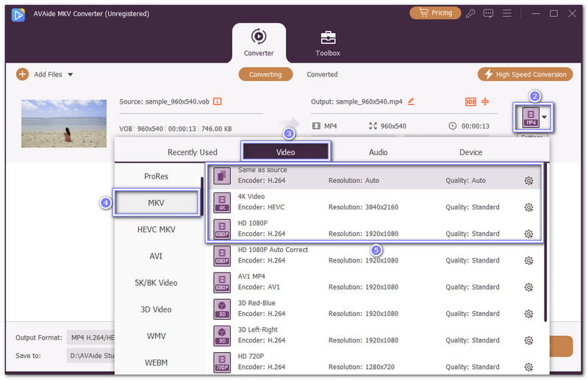Expand the MP4 output format dropdown
This screenshot has height=380, width=588.
[545, 117]
